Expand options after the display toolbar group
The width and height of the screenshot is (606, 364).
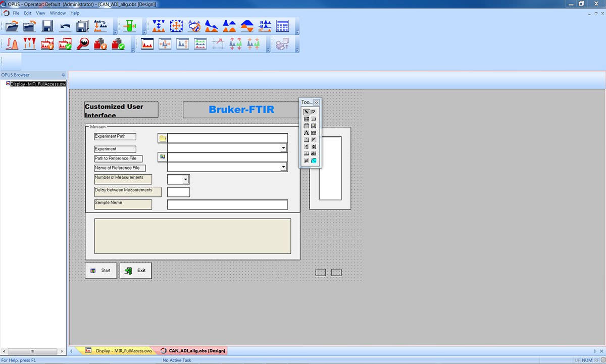tap(268, 44)
